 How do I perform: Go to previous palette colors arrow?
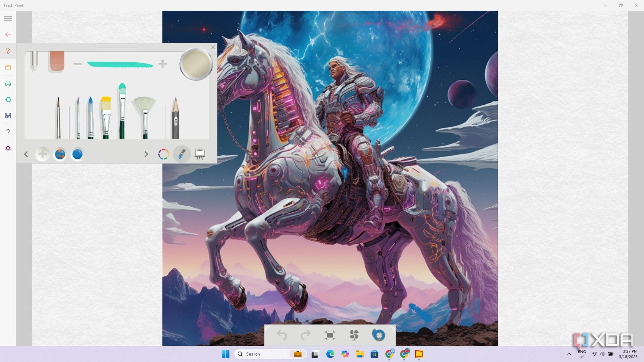pos(26,154)
